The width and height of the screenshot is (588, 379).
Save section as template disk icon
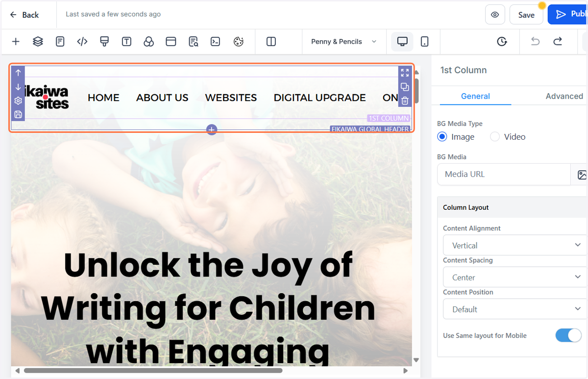18,114
